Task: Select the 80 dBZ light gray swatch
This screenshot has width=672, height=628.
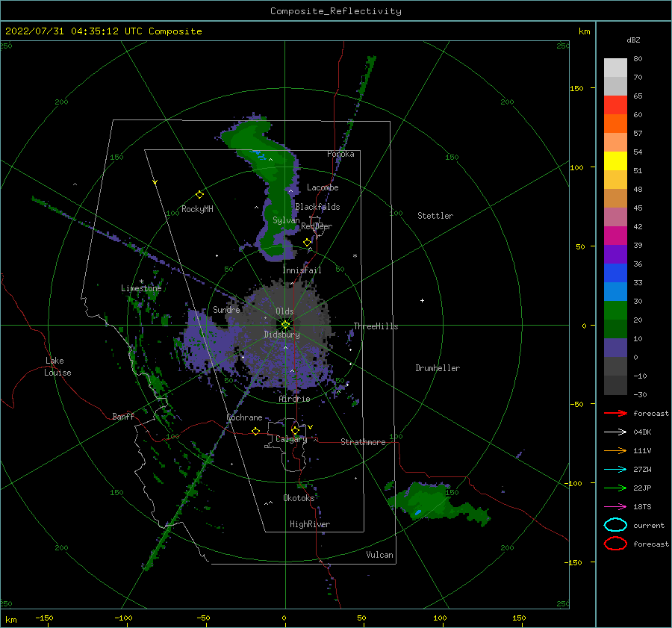Action: 615,68
